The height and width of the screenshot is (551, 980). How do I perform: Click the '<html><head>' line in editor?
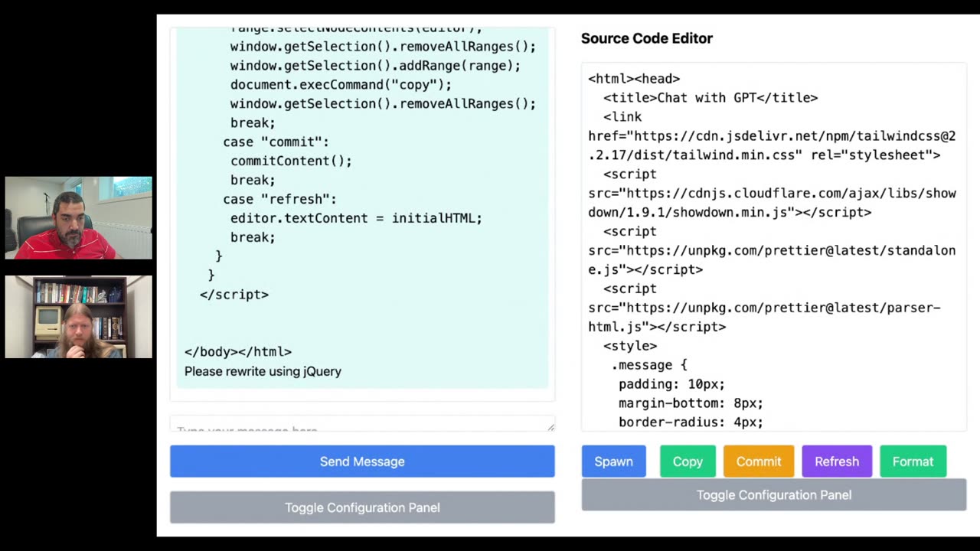pyautogui.click(x=634, y=79)
